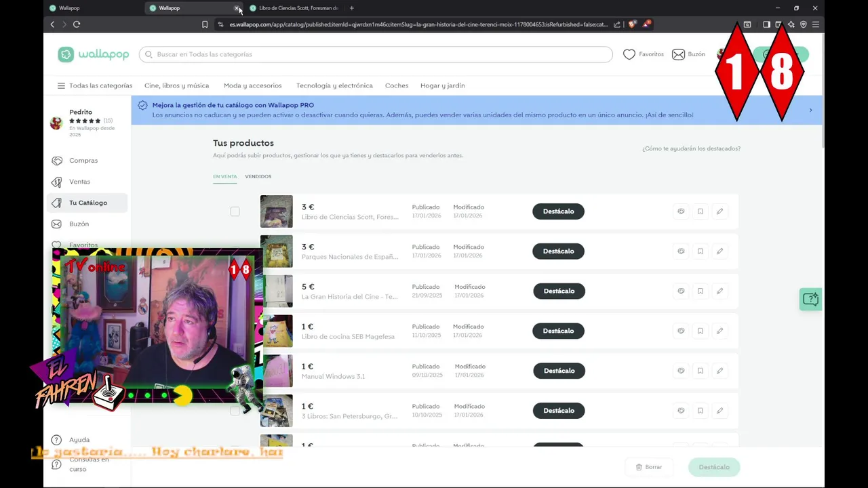Open browser sidebar panel toggle
Screen dimensions: 868x488
coord(766,24)
